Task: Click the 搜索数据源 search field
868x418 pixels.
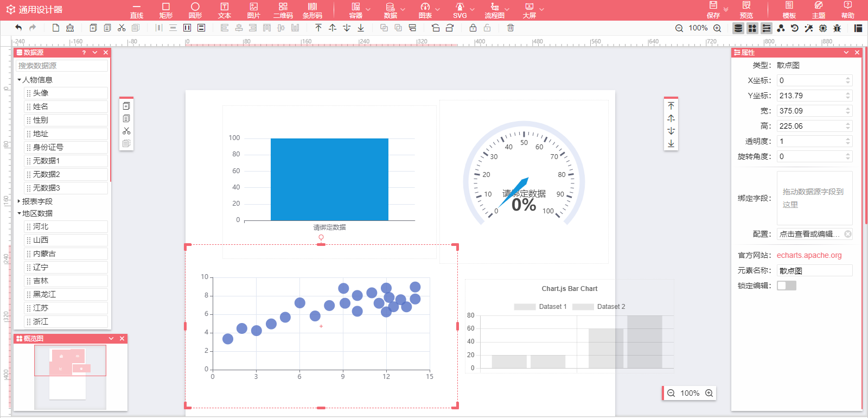Action: [x=62, y=66]
